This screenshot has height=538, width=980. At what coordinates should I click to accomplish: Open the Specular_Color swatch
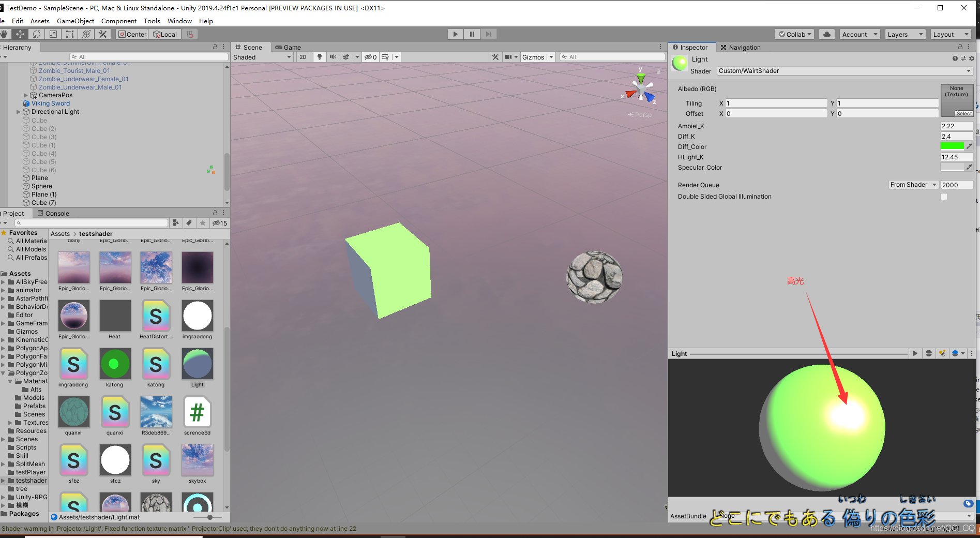click(x=952, y=167)
